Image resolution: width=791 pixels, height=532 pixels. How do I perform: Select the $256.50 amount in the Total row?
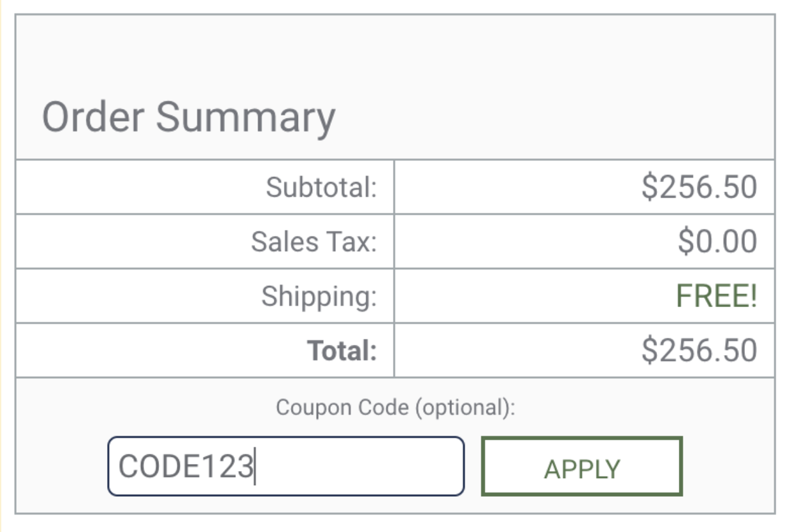pos(699,351)
